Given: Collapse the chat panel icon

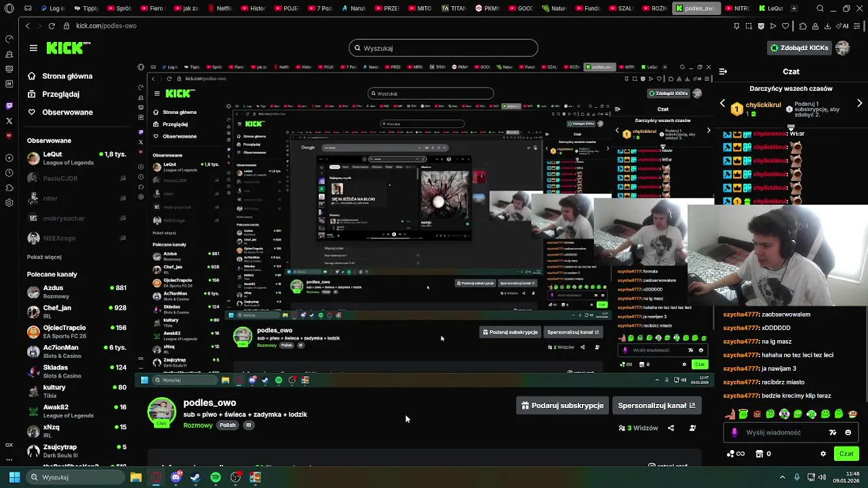Looking at the screenshot, I should pyautogui.click(x=723, y=71).
